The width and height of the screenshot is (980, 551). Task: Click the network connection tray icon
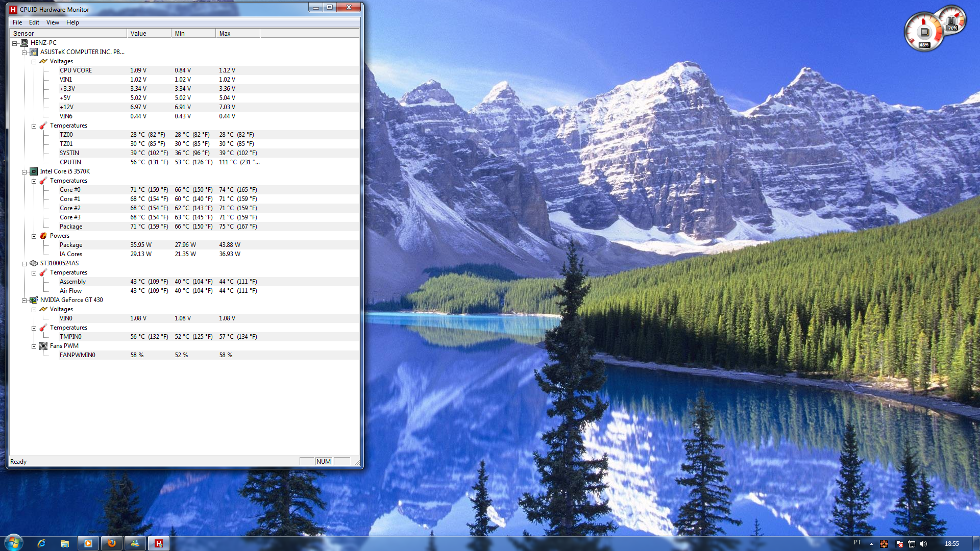tap(912, 544)
